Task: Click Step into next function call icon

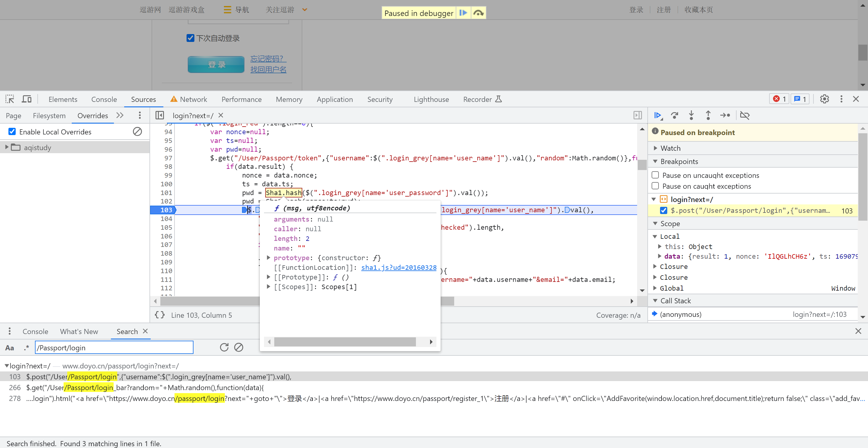Action: (691, 115)
